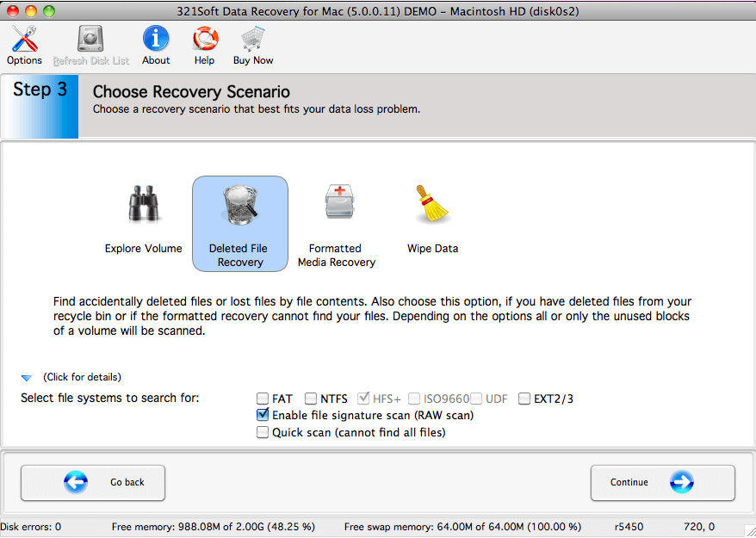Click the Continue button
This screenshot has height=538, width=756.
coord(663,483)
